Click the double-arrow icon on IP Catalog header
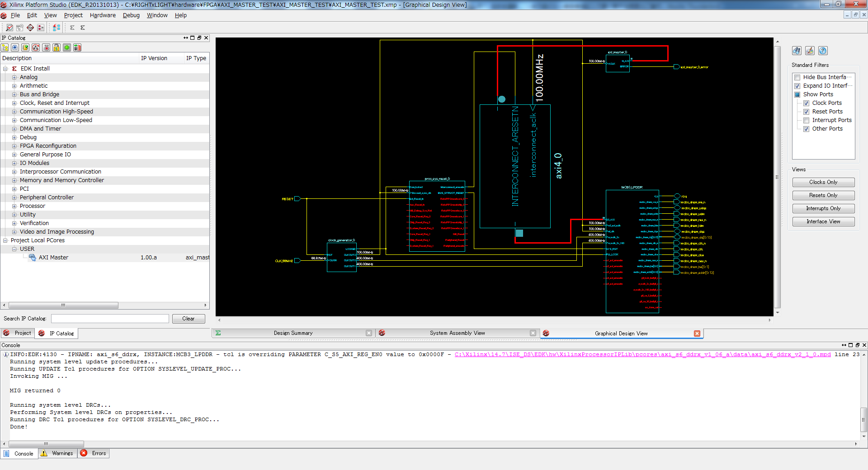 pyautogui.click(x=186, y=38)
